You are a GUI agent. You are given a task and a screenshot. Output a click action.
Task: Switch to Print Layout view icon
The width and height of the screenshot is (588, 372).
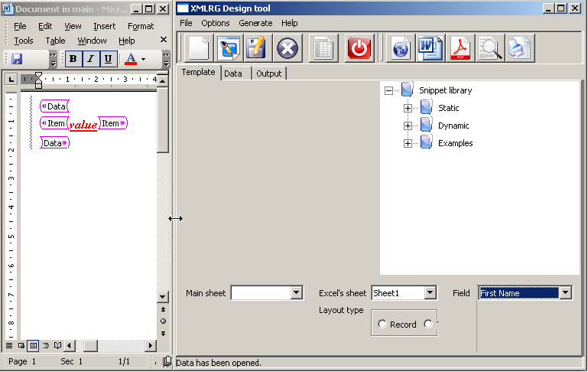click(34, 345)
